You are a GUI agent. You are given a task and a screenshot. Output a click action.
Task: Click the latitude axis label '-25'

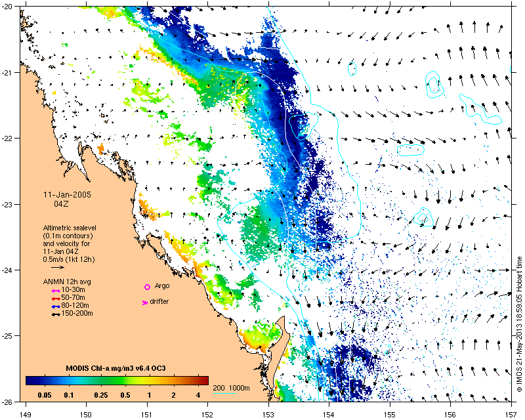point(7,335)
